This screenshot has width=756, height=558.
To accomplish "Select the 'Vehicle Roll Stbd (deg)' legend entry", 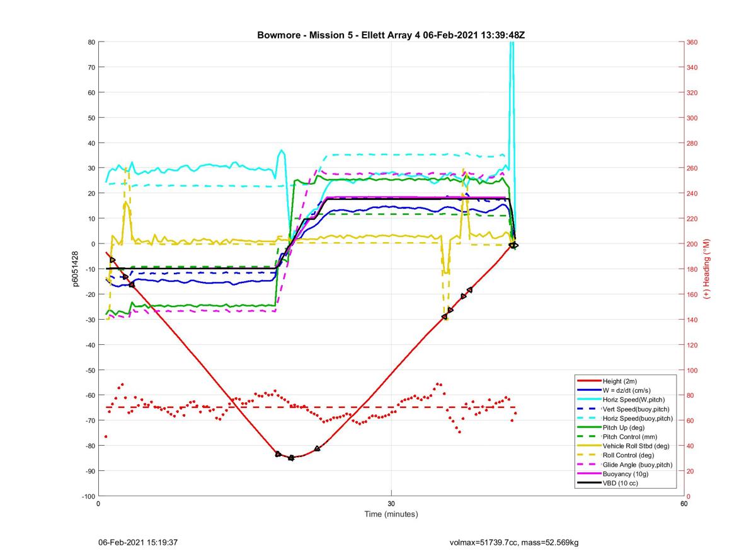I will [x=636, y=446].
